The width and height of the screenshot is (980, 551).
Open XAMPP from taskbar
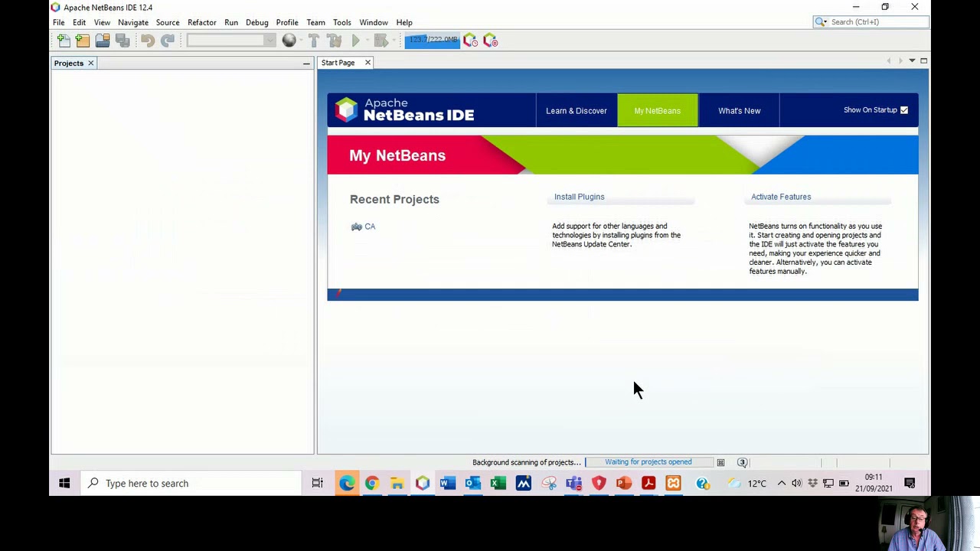(673, 483)
